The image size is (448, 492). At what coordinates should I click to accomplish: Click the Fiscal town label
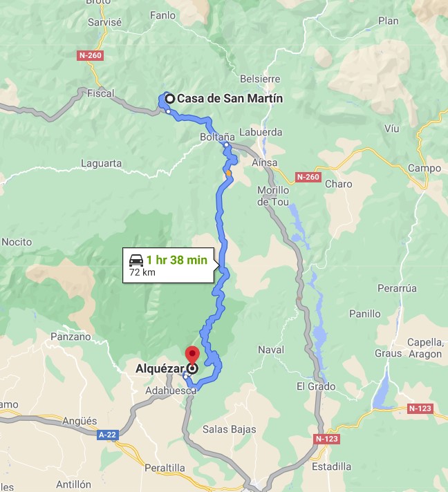(x=100, y=93)
